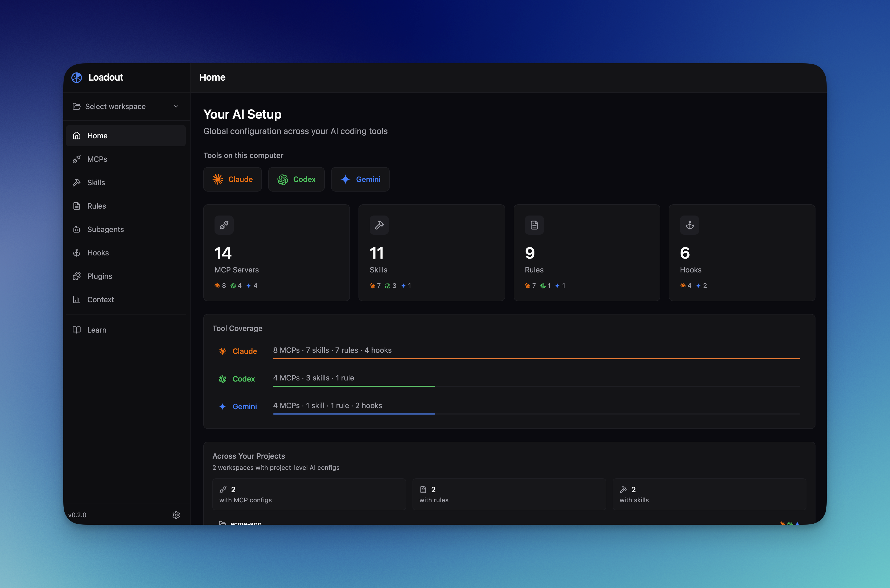Screen dimensions: 890x588
Task: Click the Skills wrench icon in the sidebar
Action: [x=77, y=182]
